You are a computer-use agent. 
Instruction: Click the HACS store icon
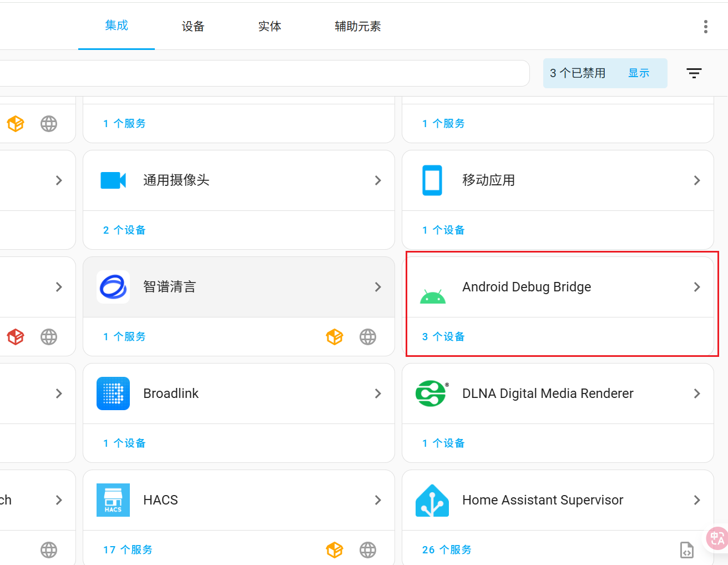pos(113,500)
